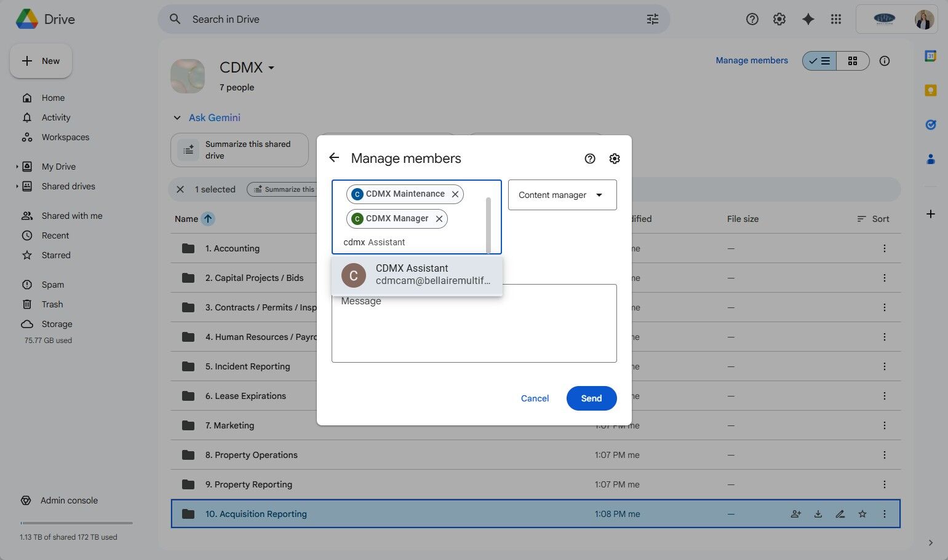Send the member invitation
The height and width of the screenshot is (560, 948).
tap(591, 398)
